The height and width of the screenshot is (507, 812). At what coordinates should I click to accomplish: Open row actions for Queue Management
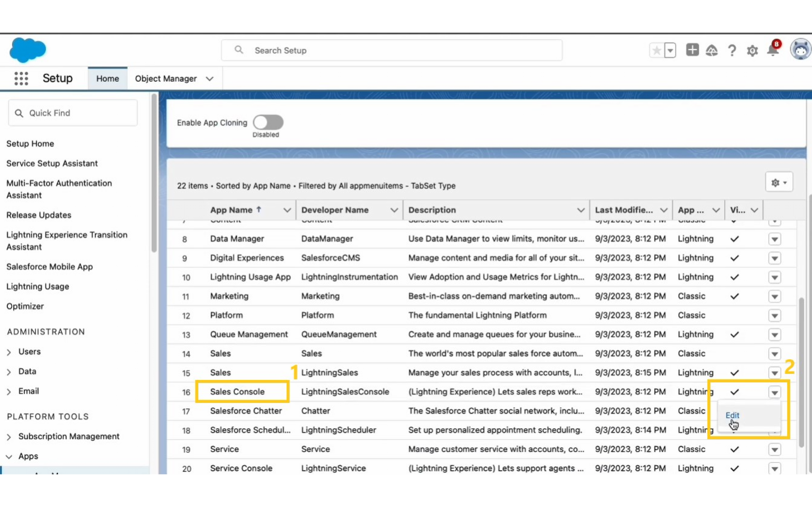(774, 335)
